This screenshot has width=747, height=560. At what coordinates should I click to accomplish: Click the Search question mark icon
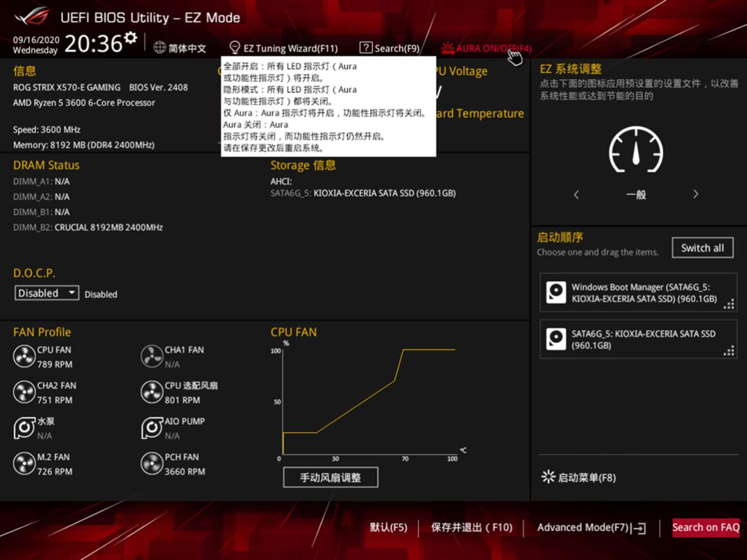point(366,48)
